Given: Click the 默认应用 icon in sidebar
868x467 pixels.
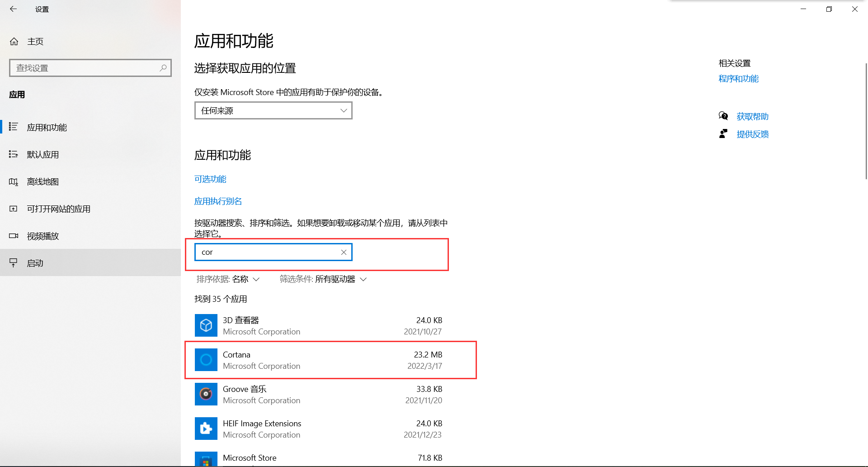Looking at the screenshot, I should tap(14, 154).
